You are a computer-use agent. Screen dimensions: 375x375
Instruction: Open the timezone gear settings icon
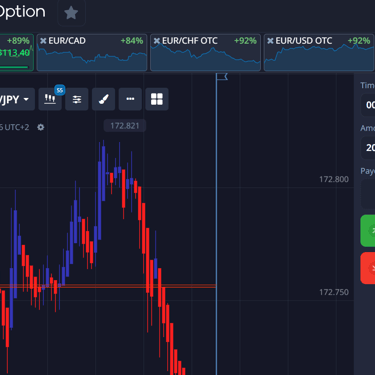point(41,127)
